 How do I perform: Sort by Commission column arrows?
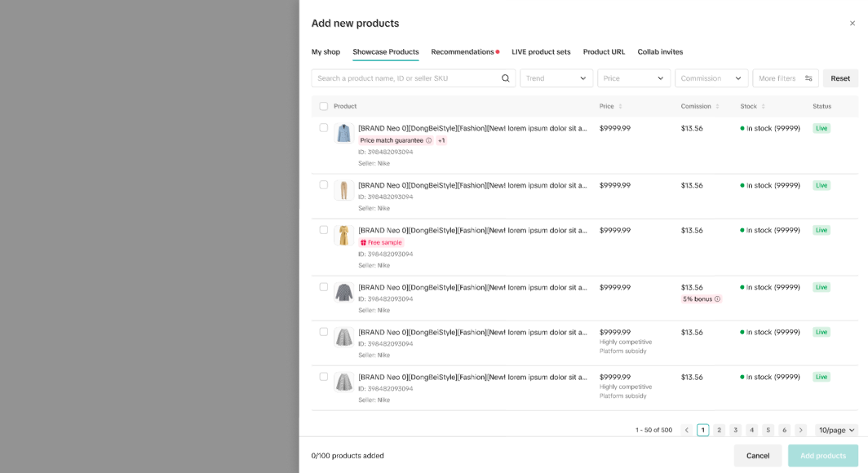(717, 106)
